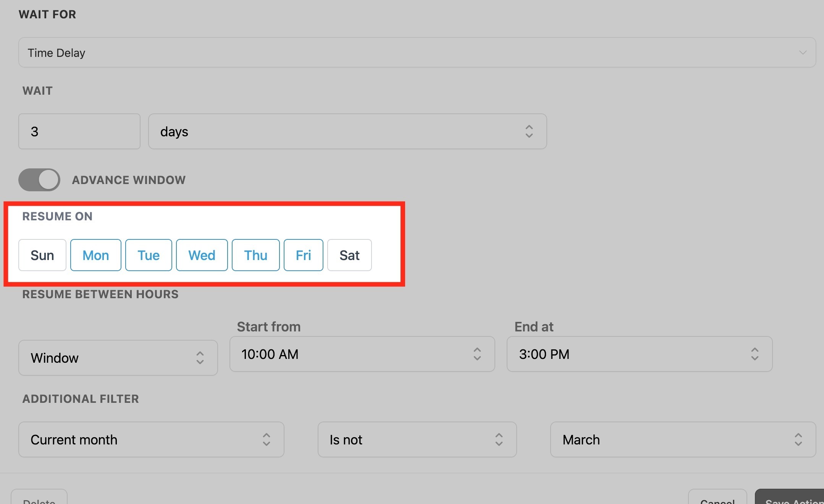Open the March value dropdown
The width and height of the screenshot is (824, 504).
(683, 439)
